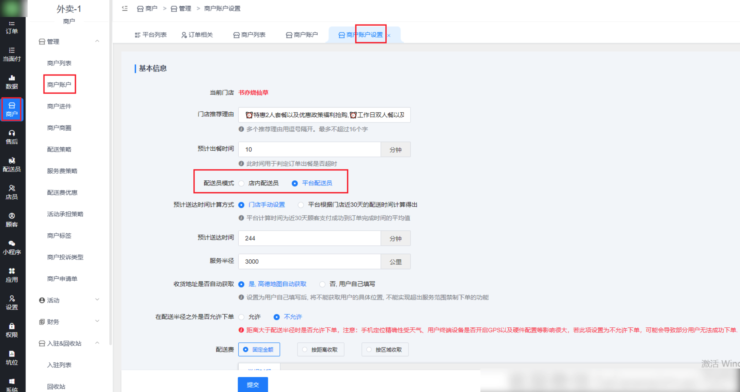Choose 按距离收取 delivery fee option

tap(320, 350)
